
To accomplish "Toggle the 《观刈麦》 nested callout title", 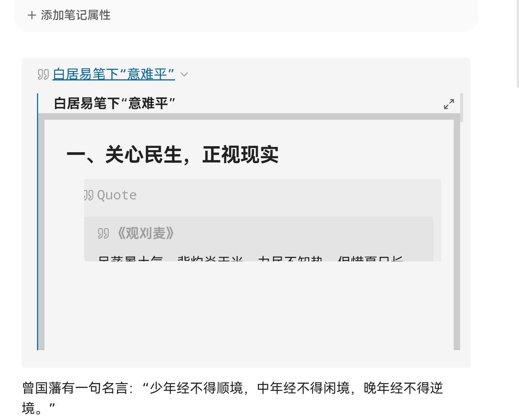I will (x=146, y=233).
